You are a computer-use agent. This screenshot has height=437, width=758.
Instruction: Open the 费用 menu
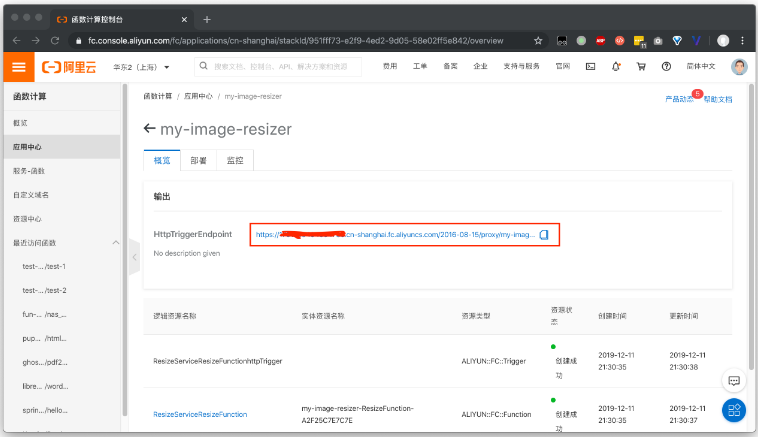(x=390, y=66)
